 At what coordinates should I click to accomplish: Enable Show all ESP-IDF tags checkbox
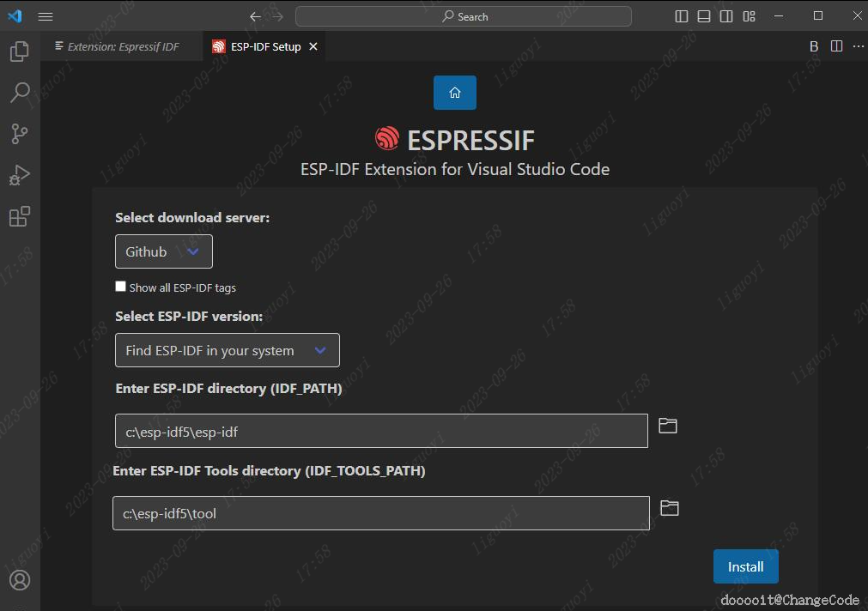(x=120, y=286)
